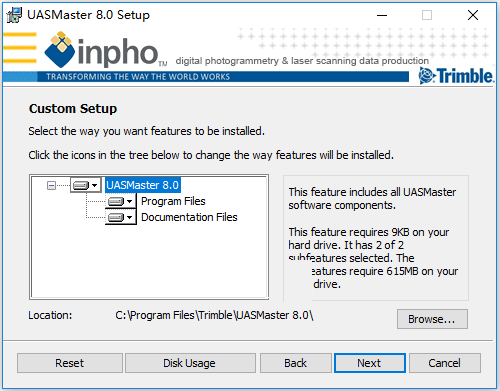Click the Reset button
This screenshot has width=500, height=391.
70,363
